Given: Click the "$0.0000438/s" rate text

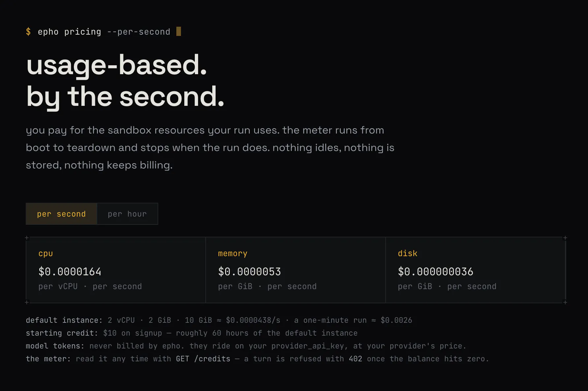Looking at the screenshot, I should 253,320.
